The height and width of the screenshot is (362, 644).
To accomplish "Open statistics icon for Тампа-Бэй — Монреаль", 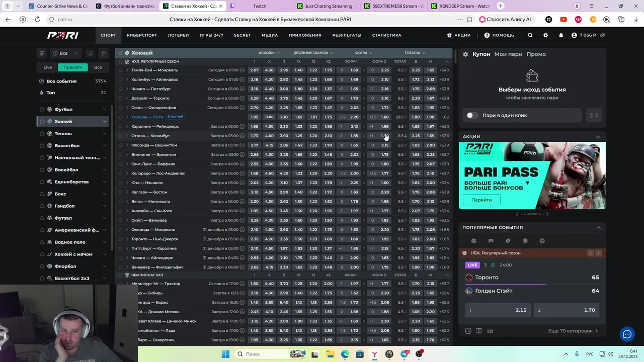I will tap(242, 70).
